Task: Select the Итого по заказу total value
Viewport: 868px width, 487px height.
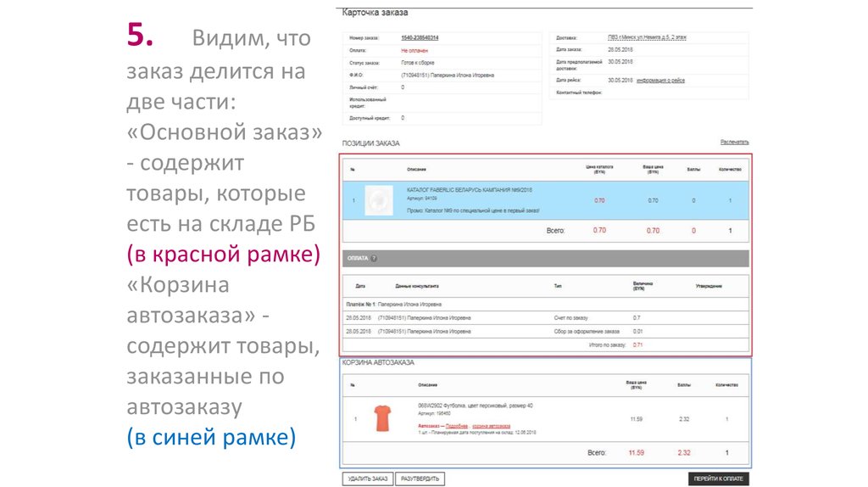Action: [x=637, y=344]
